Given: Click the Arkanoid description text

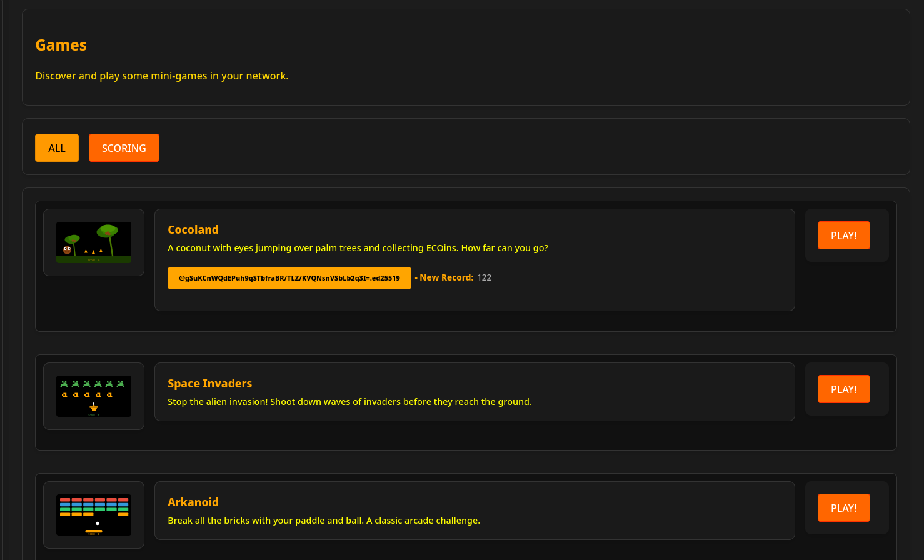Looking at the screenshot, I should coord(324,521).
